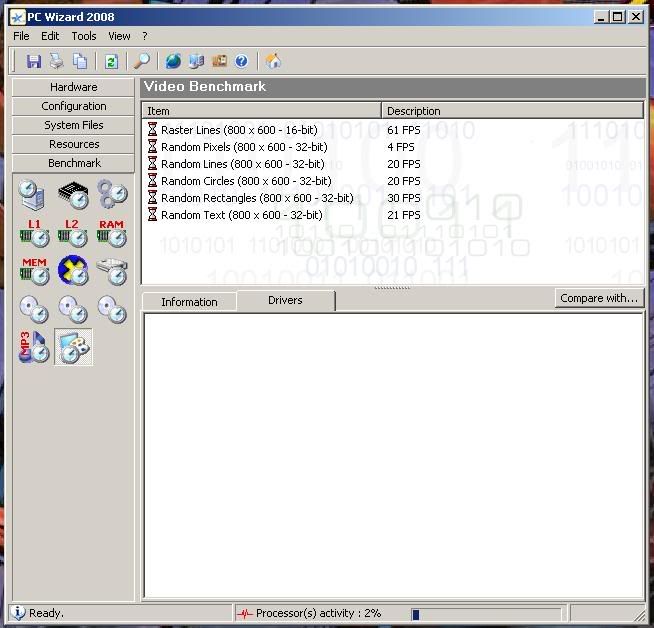Open the Benchmark section
The height and width of the screenshot is (628, 654).
[x=73, y=163]
